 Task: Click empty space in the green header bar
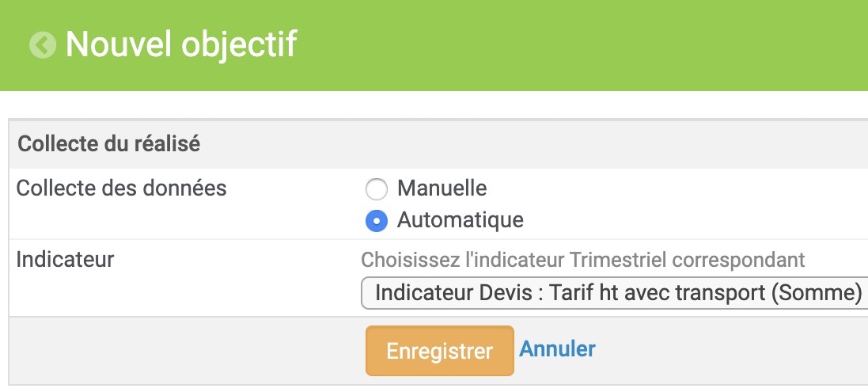coord(582,44)
